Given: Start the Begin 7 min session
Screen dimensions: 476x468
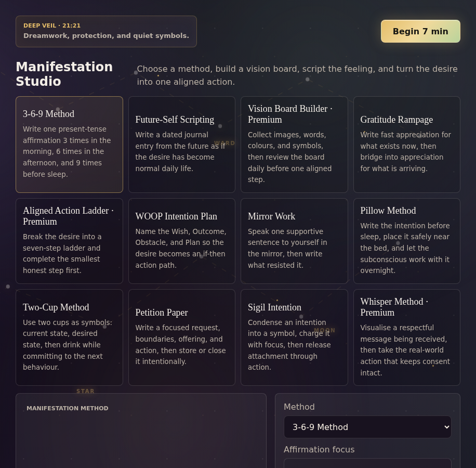Looking at the screenshot, I should click(x=420, y=31).
